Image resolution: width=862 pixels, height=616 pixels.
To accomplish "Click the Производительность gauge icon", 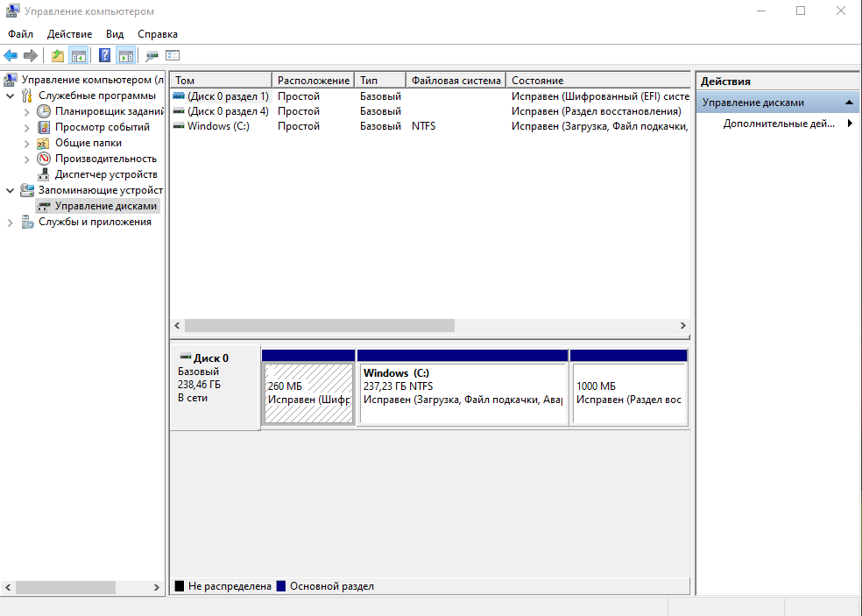I will [x=44, y=159].
